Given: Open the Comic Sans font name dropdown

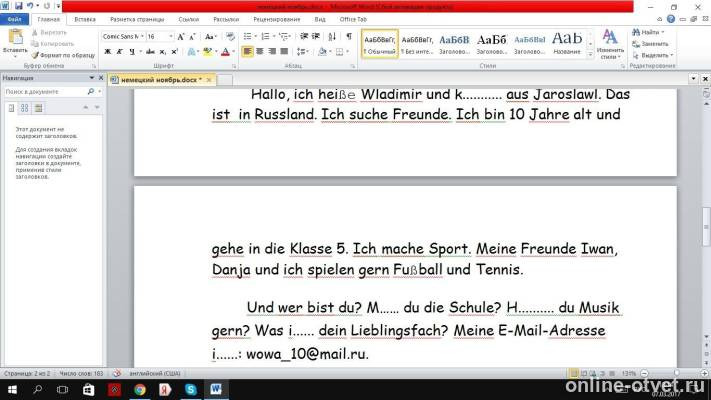Looking at the screenshot, I should click(x=142, y=36).
